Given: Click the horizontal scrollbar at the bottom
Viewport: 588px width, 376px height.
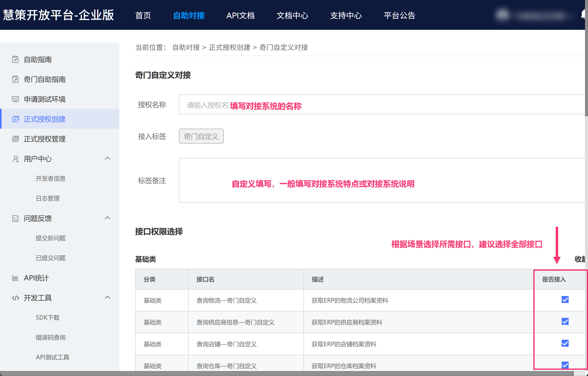Looking at the screenshot, I should click(286, 374).
